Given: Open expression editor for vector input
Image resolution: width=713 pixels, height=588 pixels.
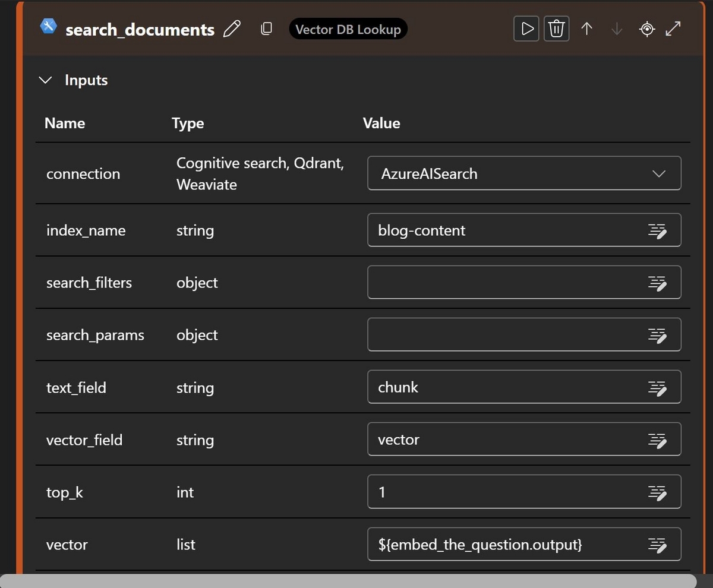Looking at the screenshot, I should (x=657, y=544).
